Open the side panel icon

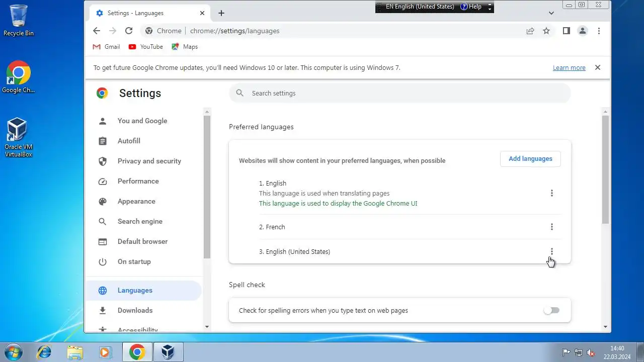566,31
